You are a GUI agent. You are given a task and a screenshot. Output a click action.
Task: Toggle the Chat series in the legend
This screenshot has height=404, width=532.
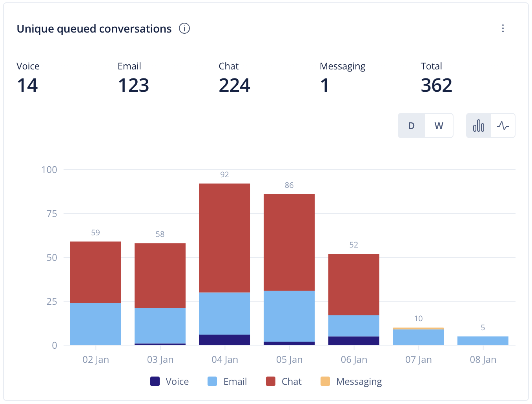coord(284,381)
